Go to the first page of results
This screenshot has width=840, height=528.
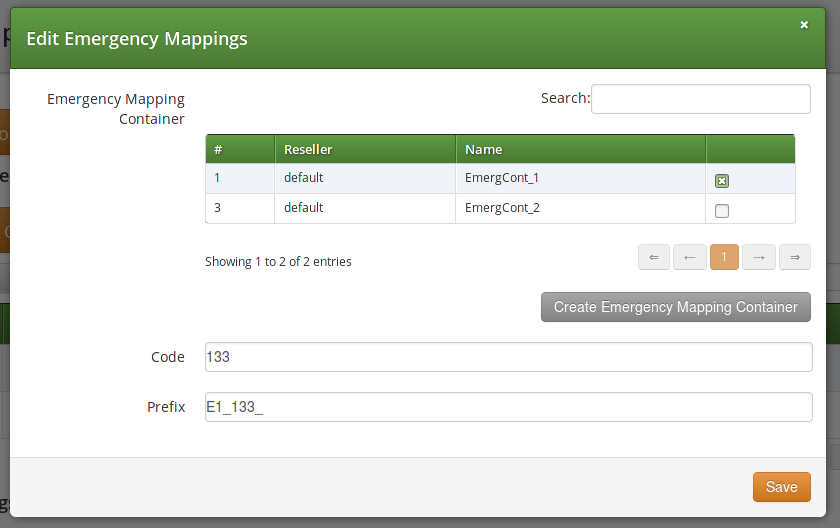click(x=653, y=257)
